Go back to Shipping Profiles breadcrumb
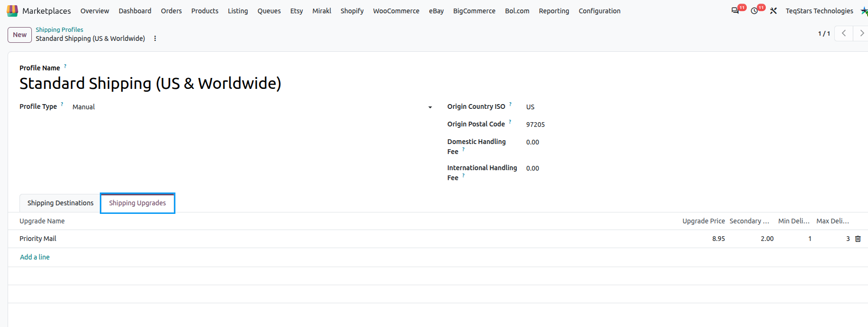This screenshot has height=327, width=868. click(59, 29)
